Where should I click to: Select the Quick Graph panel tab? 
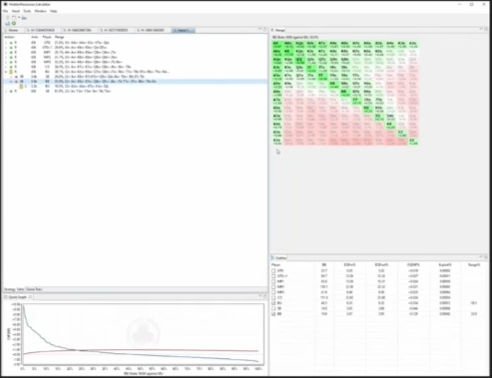(x=17, y=297)
